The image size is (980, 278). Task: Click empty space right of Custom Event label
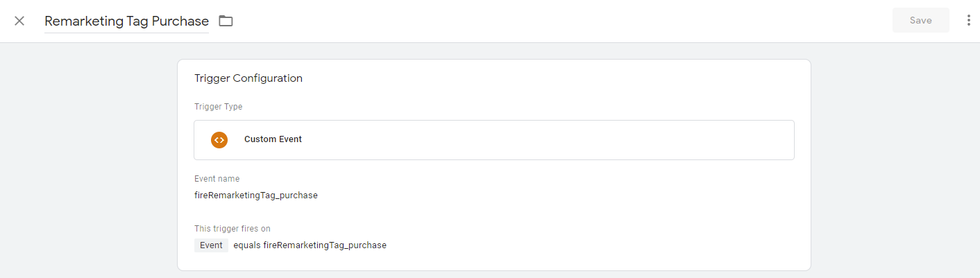[541, 139]
